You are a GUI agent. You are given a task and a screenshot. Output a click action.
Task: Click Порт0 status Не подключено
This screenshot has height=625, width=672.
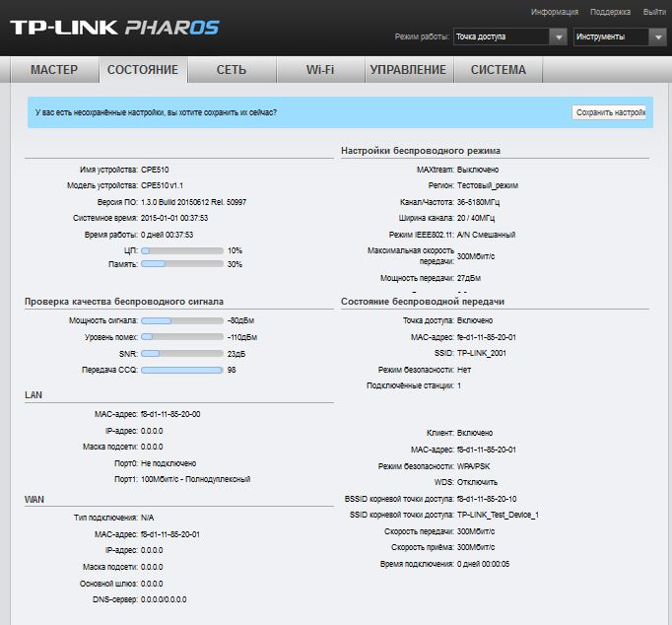pos(168,463)
